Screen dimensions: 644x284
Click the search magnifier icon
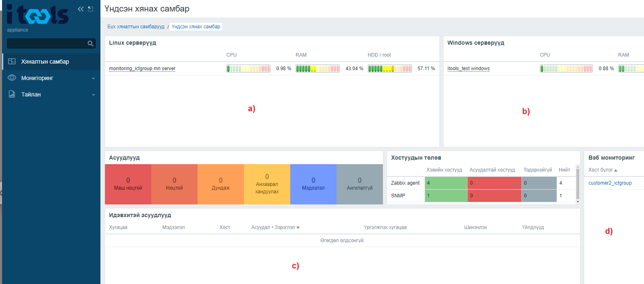click(91, 44)
